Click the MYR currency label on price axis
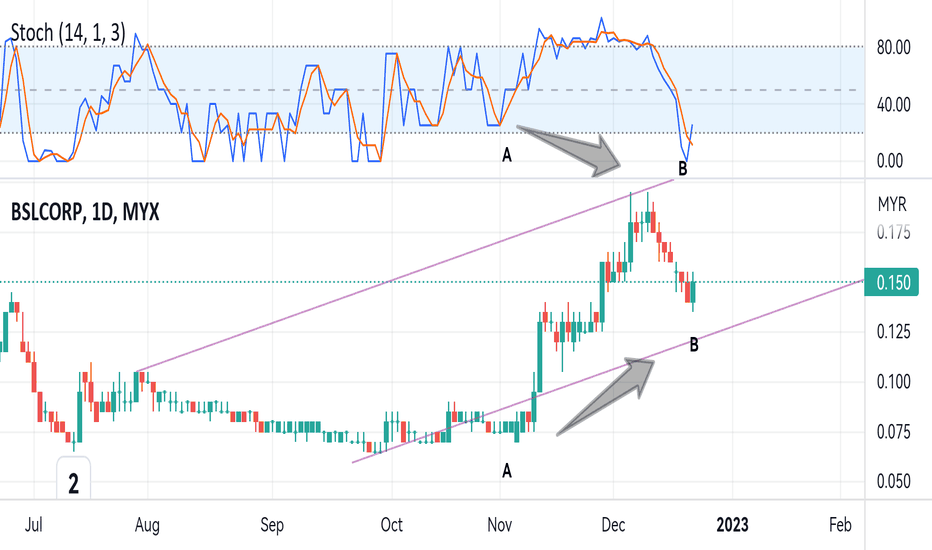 pyautogui.click(x=892, y=205)
